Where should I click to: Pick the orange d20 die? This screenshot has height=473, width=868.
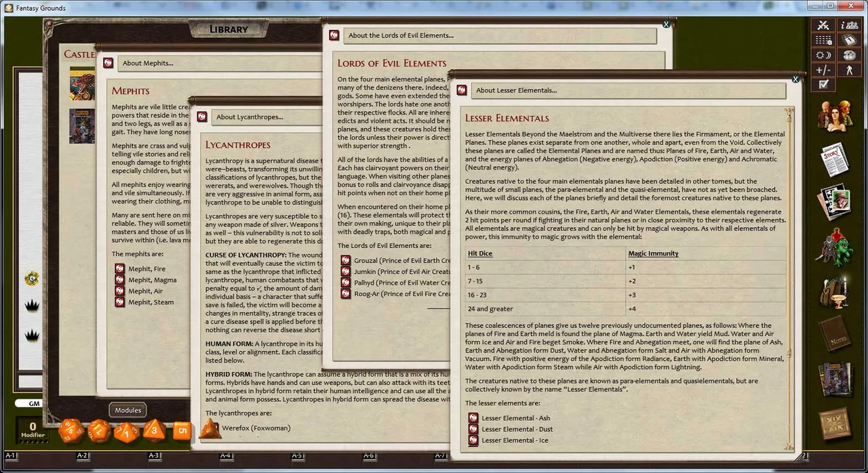coord(71,431)
